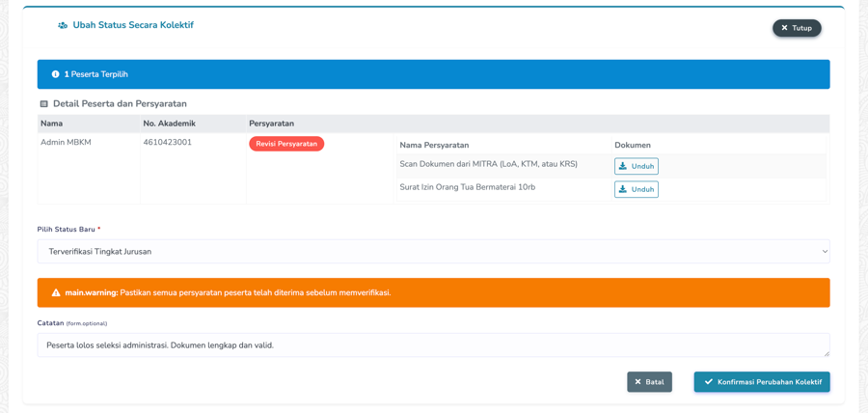868x413 pixels.
Task: Click into the Catatan notes text field
Action: point(432,345)
